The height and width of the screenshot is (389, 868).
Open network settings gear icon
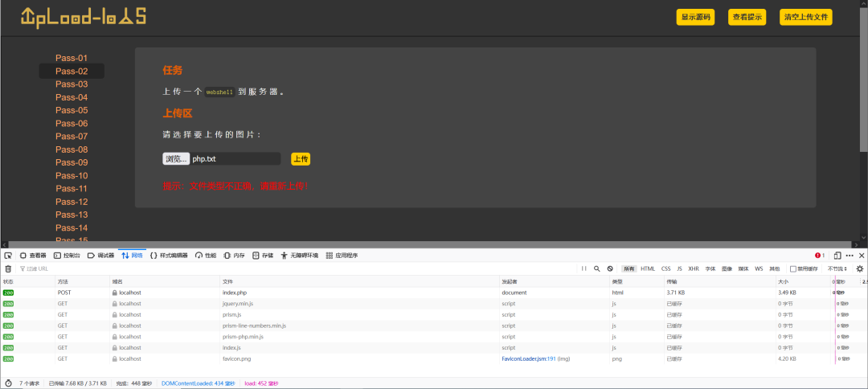(x=859, y=268)
